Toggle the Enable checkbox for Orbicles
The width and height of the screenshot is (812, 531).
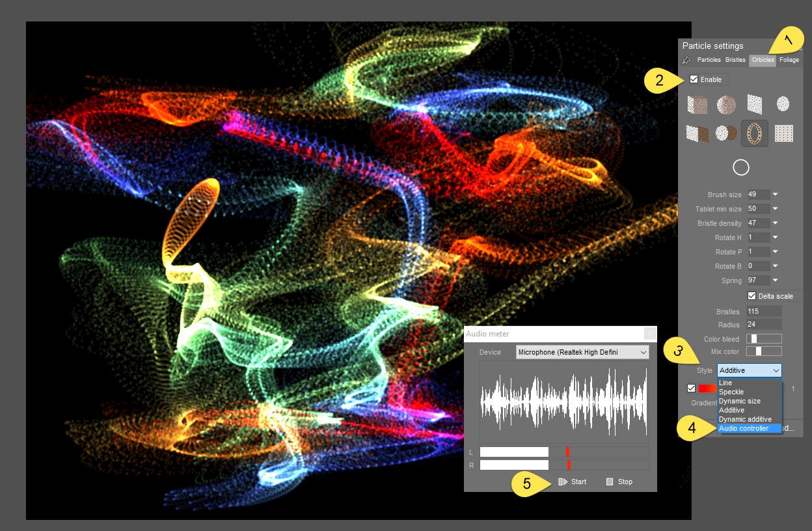(695, 79)
